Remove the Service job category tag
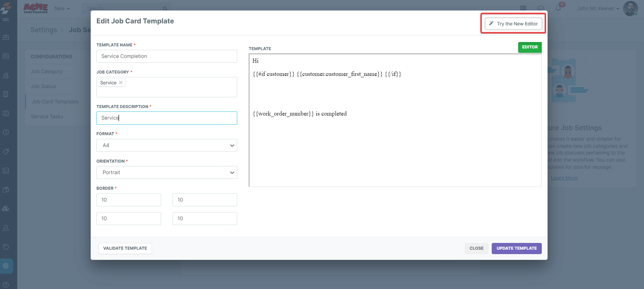The image size is (644, 289). pyautogui.click(x=121, y=83)
